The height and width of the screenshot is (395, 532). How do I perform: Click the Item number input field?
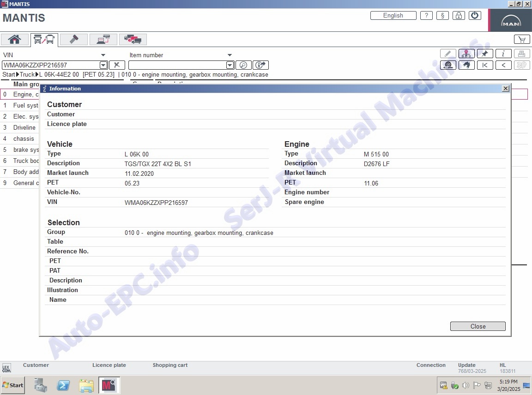click(x=177, y=65)
